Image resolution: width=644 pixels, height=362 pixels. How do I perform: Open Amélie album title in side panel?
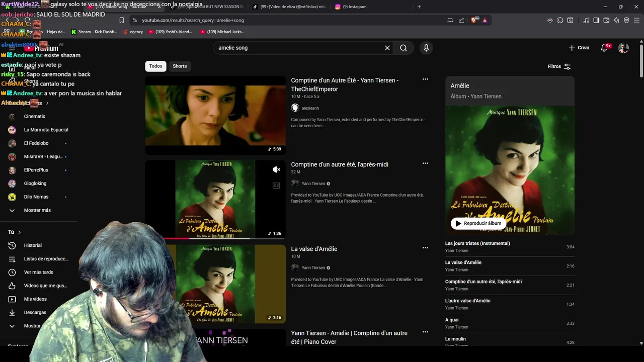click(460, 86)
